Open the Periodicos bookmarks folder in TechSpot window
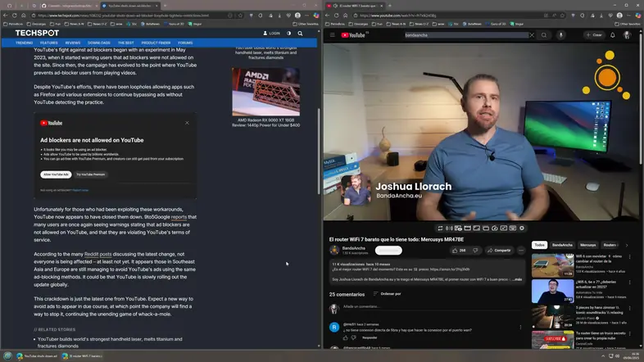The image size is (644, 362). (13, 24)
